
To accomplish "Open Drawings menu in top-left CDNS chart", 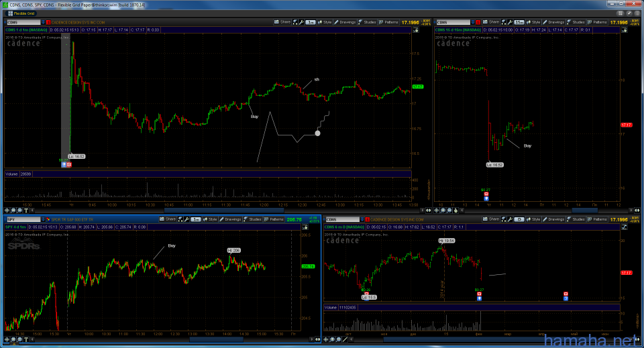I will pyautogui.click(x=345, y=22).
